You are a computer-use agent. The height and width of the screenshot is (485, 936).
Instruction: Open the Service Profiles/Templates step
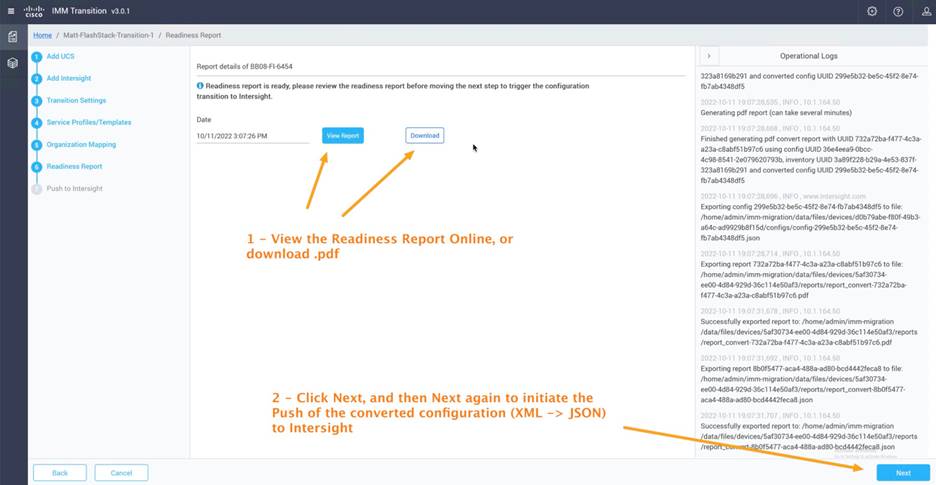pos(89,122)
